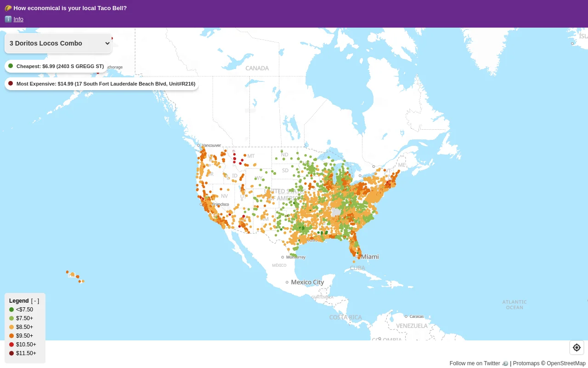Click the <$7.50 legend color dot
Image resolution: width=588 pixels, height=368 pixels.
(11, 310)
